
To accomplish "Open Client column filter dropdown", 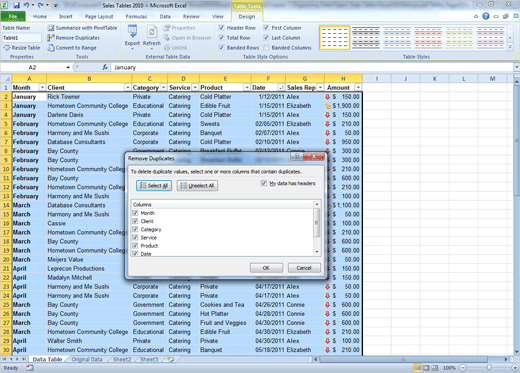I will point(127,87).
